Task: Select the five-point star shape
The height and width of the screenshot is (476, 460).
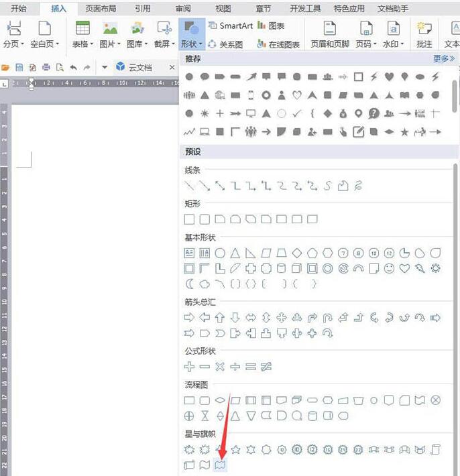Action: (235, 449)
